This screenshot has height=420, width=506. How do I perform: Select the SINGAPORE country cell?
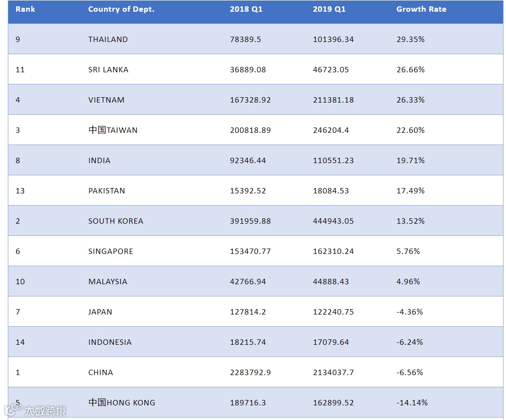[111, 252]
